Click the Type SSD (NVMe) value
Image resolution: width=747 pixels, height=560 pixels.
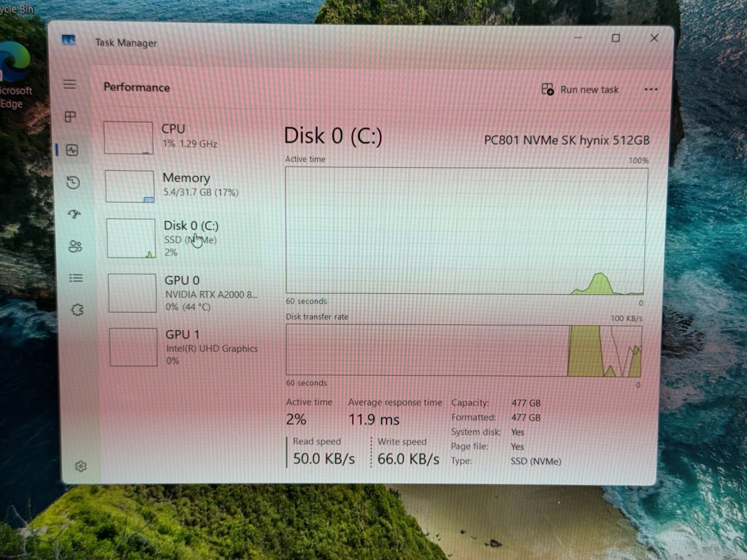point(536,461)
